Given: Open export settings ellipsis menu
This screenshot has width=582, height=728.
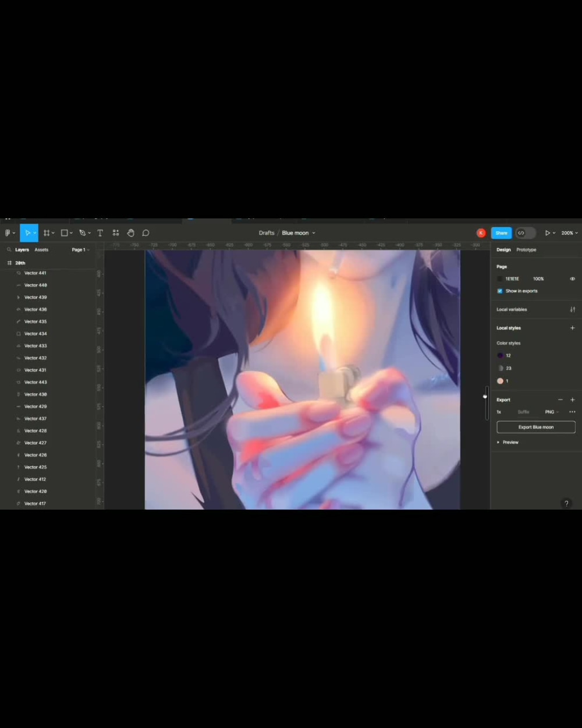Looking at the screenshot, I should coord(573,412).
